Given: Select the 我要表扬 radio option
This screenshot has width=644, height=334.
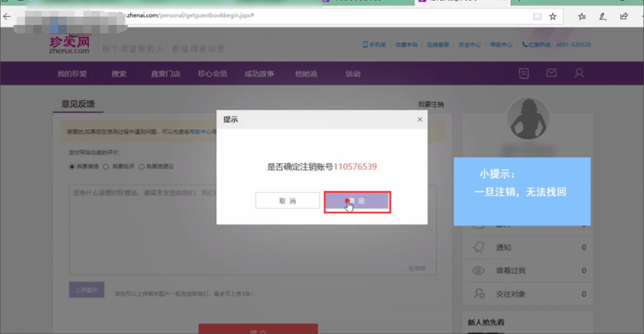Looking at the screenshot, I should coord(73,166).
